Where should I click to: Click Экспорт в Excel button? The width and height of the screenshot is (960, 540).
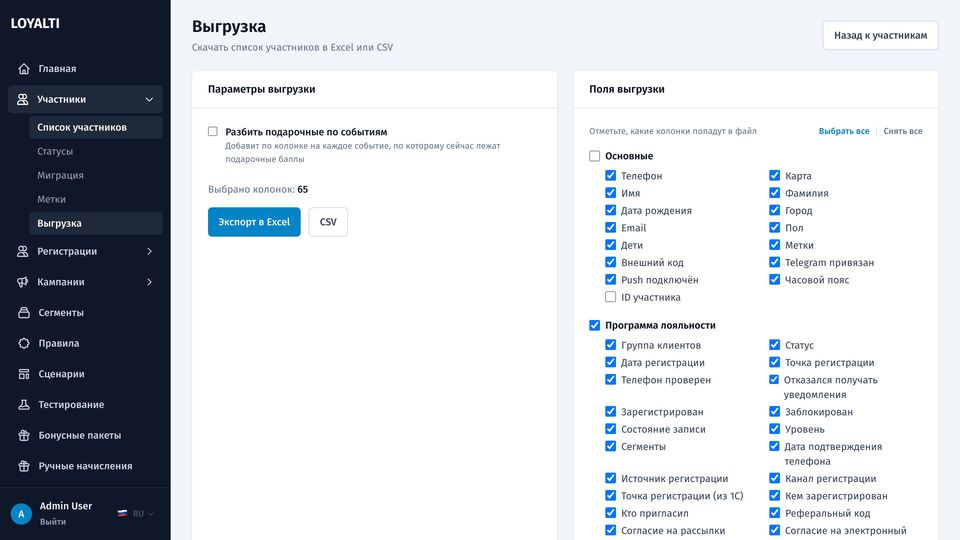[x=254, y=222]
